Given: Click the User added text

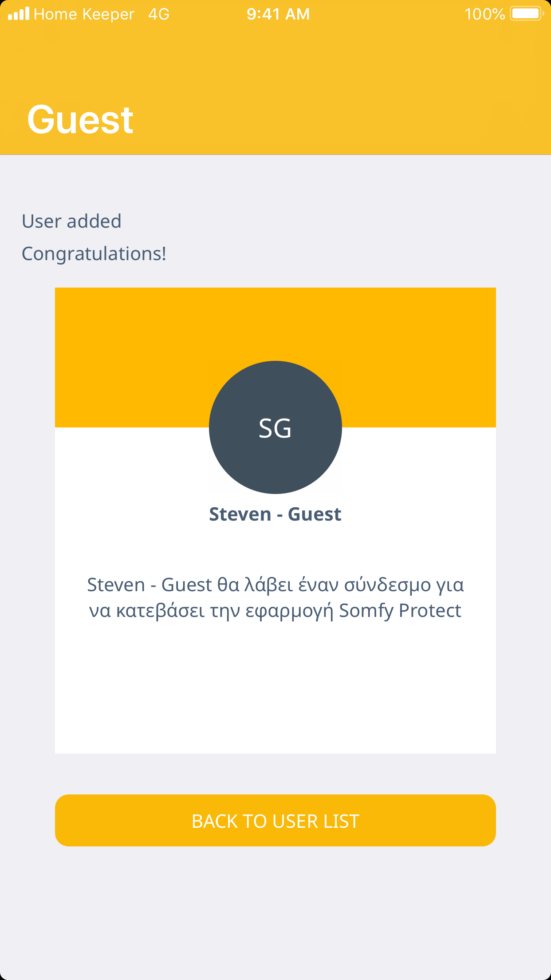Looking at the screenshot, I should [71, 221].
